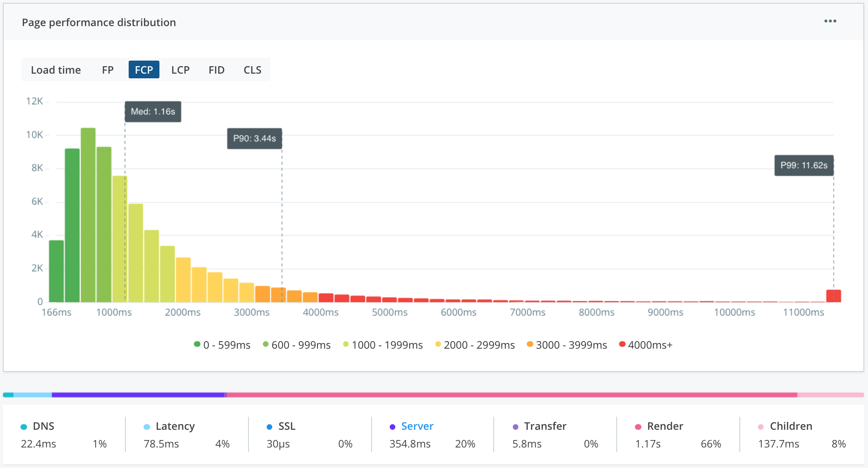This screenshot has height=468, width=868.
Task: Open the FID metric view
Action: coord(216,69)
